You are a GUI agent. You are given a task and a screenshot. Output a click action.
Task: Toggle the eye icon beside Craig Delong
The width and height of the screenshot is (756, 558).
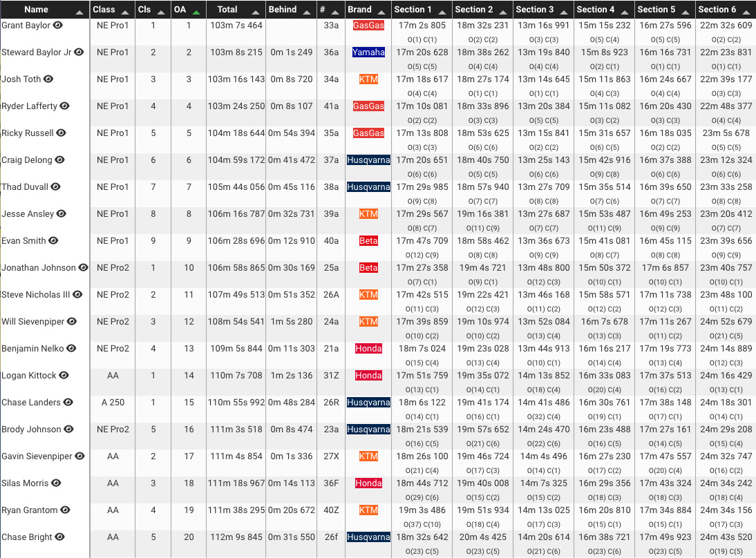[x=59, y=160]
